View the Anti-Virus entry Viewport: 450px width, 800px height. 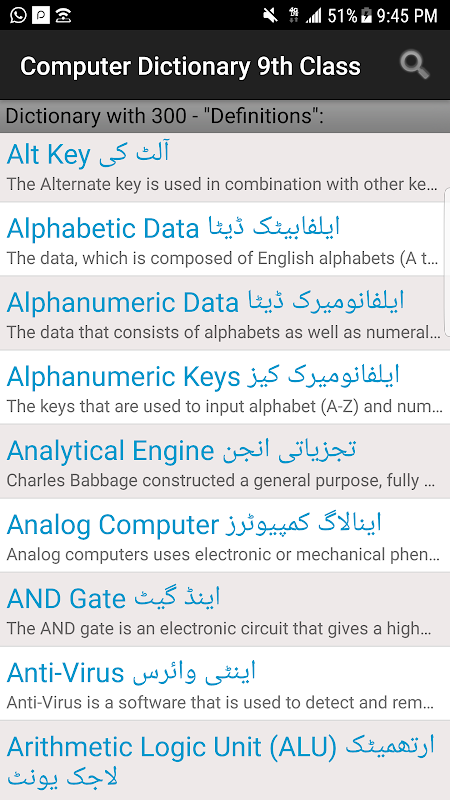click(225, 684)
